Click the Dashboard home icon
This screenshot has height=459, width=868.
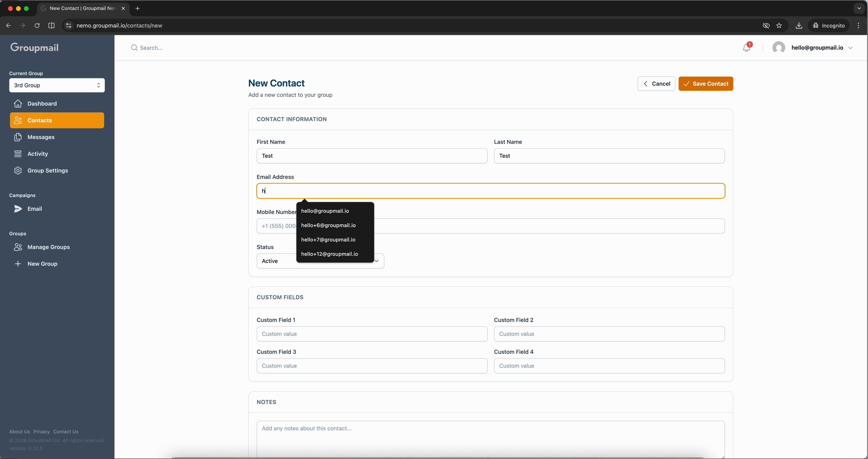tap(18, 103)
